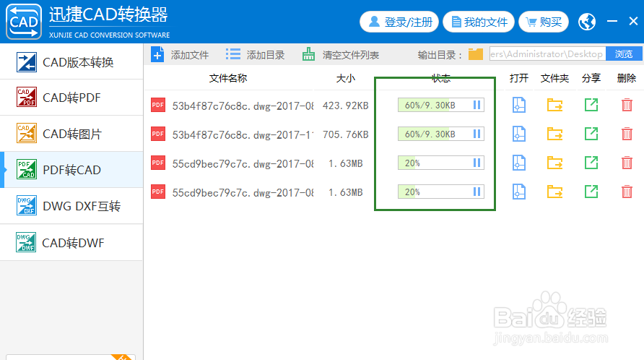
Task: Open the converted 423.92KB file
Action: [x=518, y=105]
